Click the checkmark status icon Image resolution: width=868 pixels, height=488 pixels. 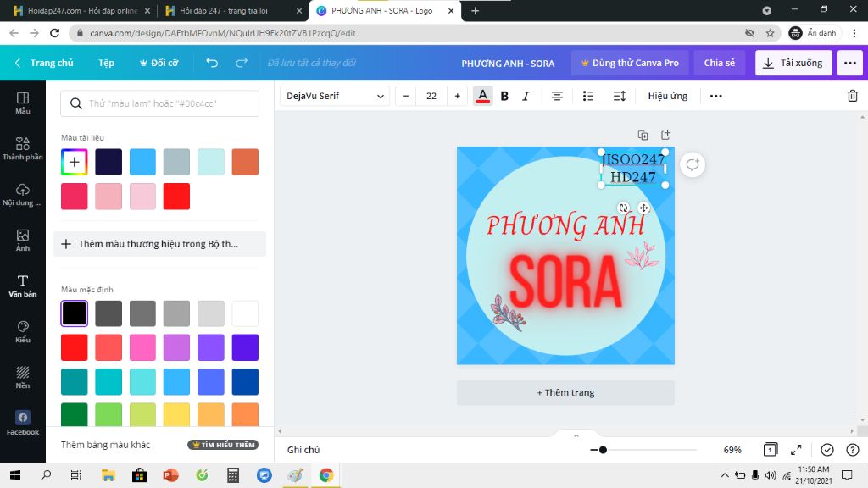point(827,450)
